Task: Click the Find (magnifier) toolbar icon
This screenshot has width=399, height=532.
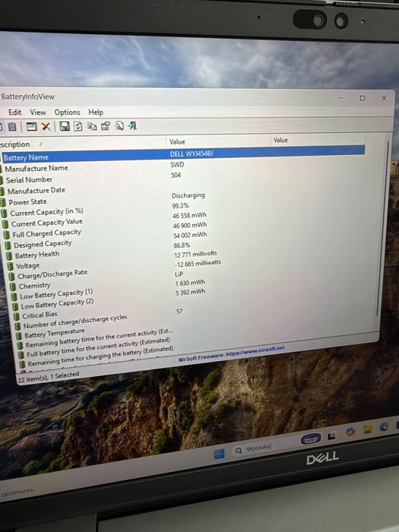Action: pyautogui.click(x=119, y=126)
